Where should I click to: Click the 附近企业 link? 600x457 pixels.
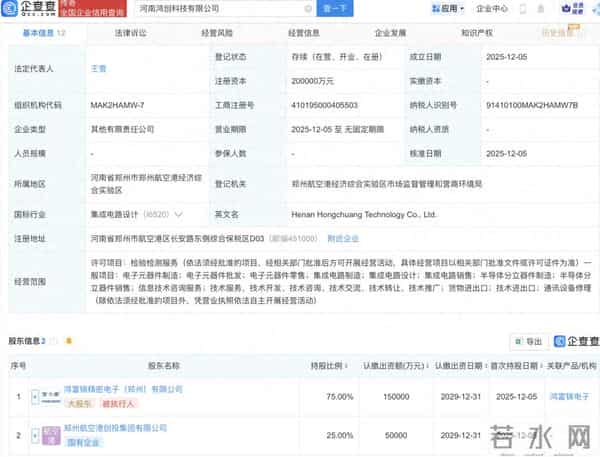click(x=343, y=238)
